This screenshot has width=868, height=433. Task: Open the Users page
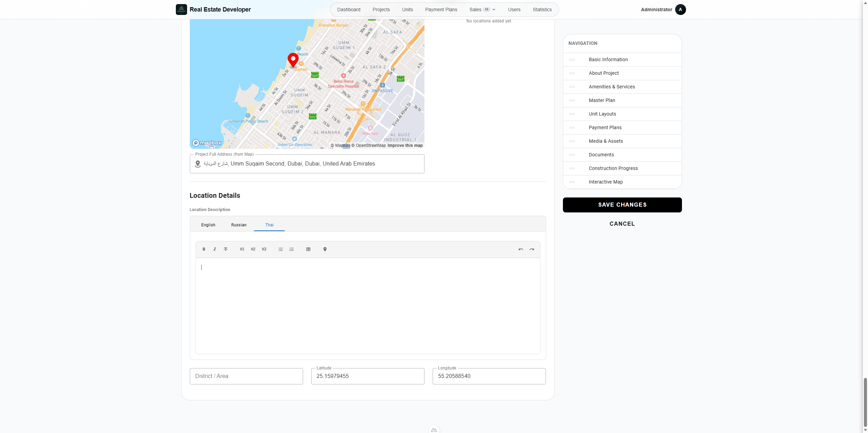(x=514, y=10)
